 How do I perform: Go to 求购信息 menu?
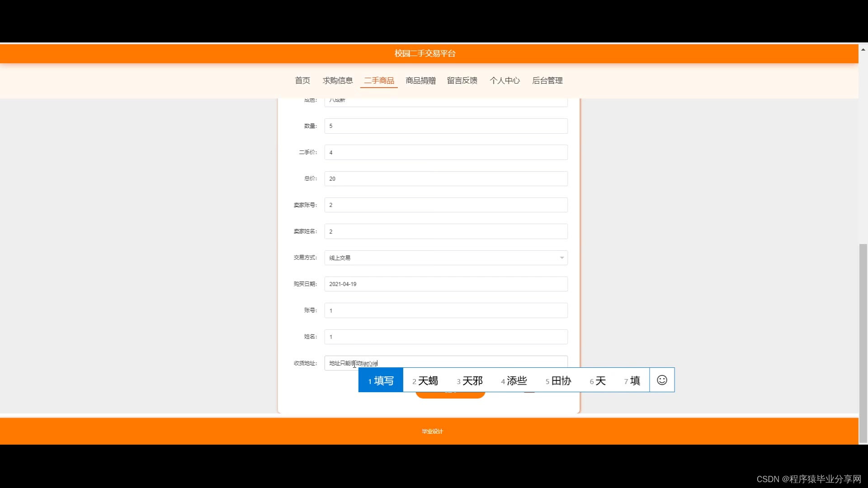pos(338,80)
